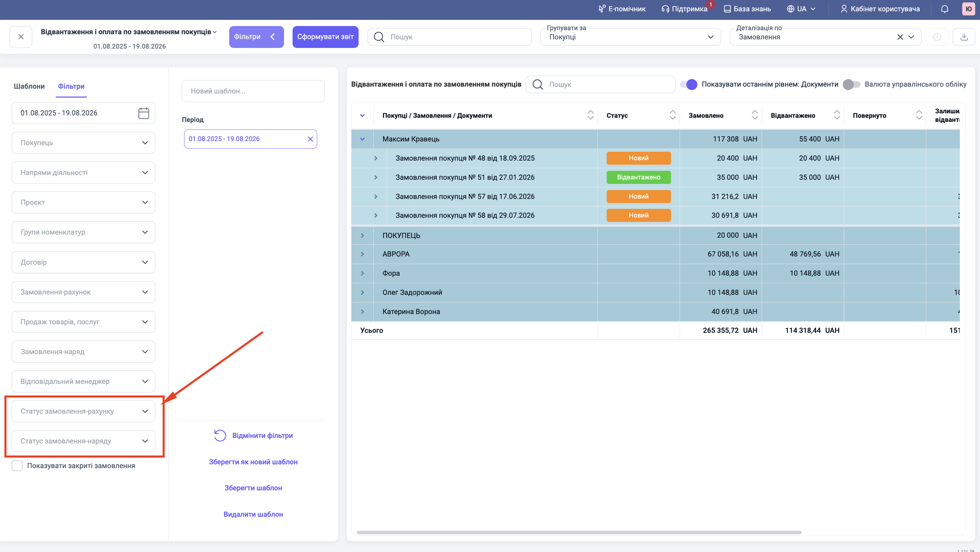Image resolution: width=980 pixels, height=552 pixels.
Task: Expand Замовлення покупця № 51 row
Action: pyautogui.click(x=375, y=177)
